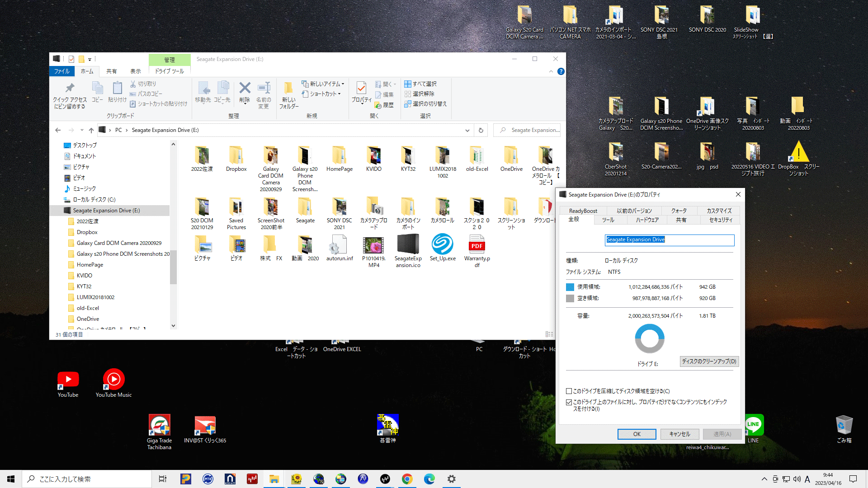Switch to the ReadyBoost properties tab
Viewport: 868px width, 488px height.
[x=583, y=211]
